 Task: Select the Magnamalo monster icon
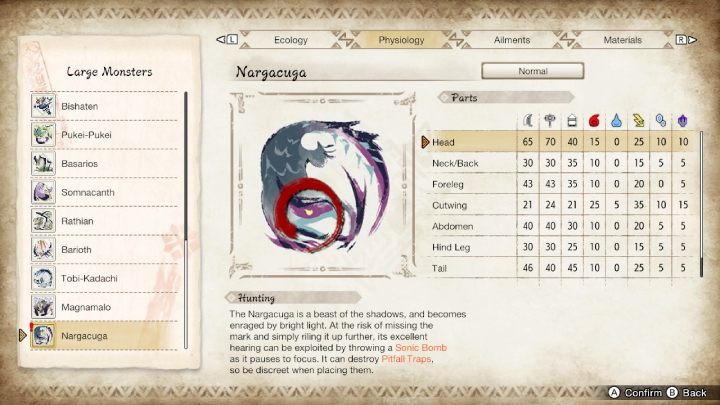(44, 307)
